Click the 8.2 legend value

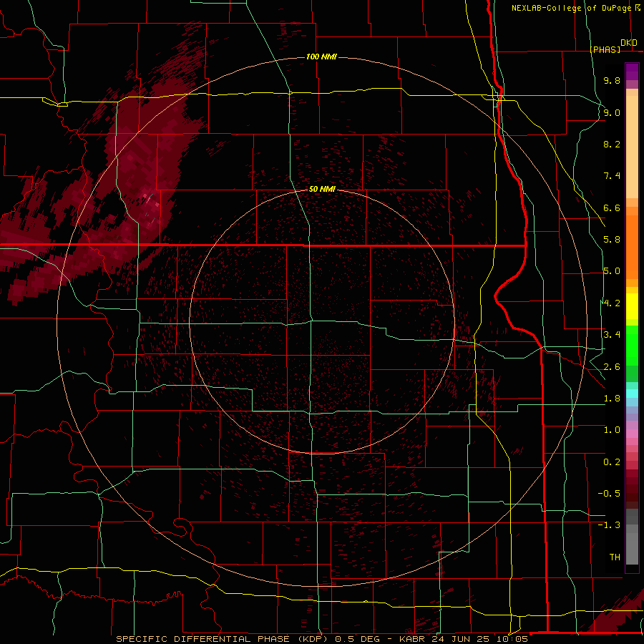612,144
